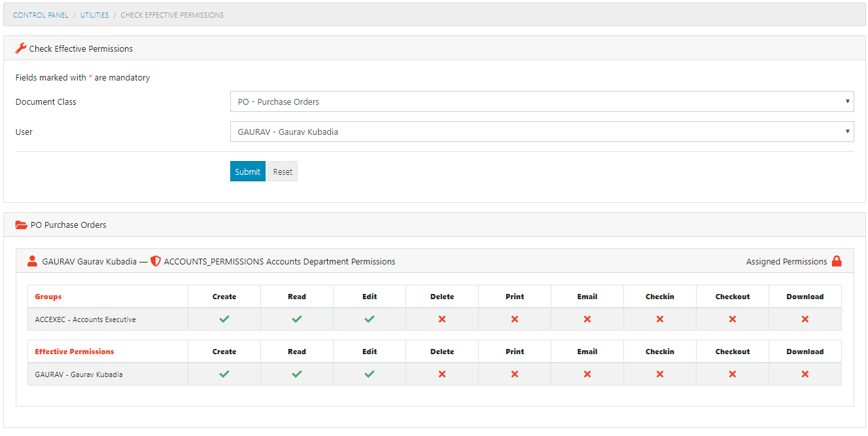Image resolution: width=868 pixels, height=436 pixels.
Task: Click the lock icon next to Assigned Permissions
Action: (838, 261)
